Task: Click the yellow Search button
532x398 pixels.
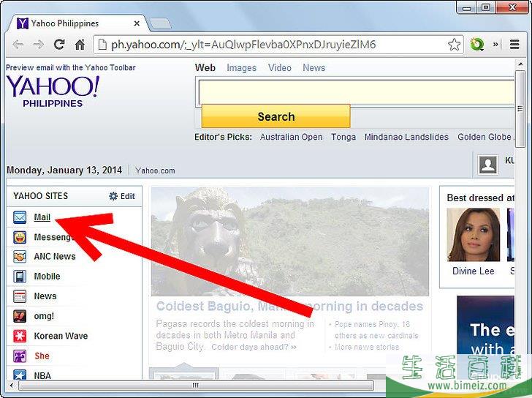Action: [275, 116]
